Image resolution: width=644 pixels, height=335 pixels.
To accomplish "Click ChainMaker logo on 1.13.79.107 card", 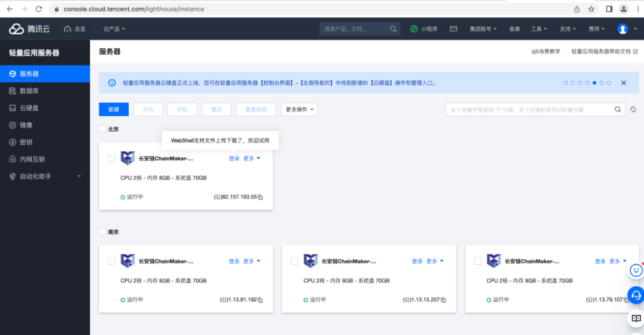I will [494, 260].
